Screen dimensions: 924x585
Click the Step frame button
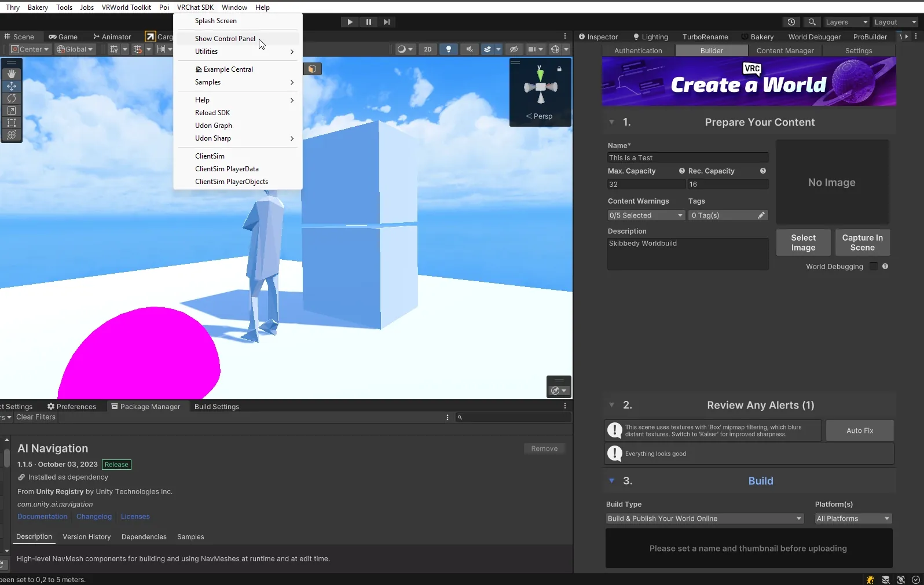387,22
